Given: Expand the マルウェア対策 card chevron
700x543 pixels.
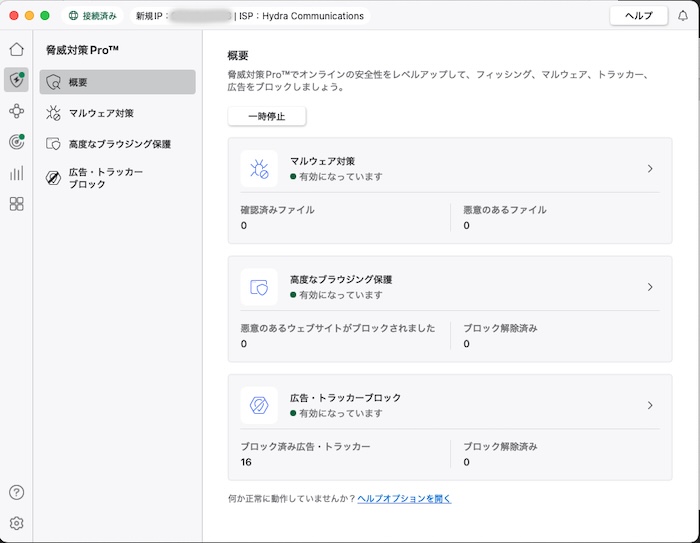Looking at the screenshot, I should [x=650, y=169].
